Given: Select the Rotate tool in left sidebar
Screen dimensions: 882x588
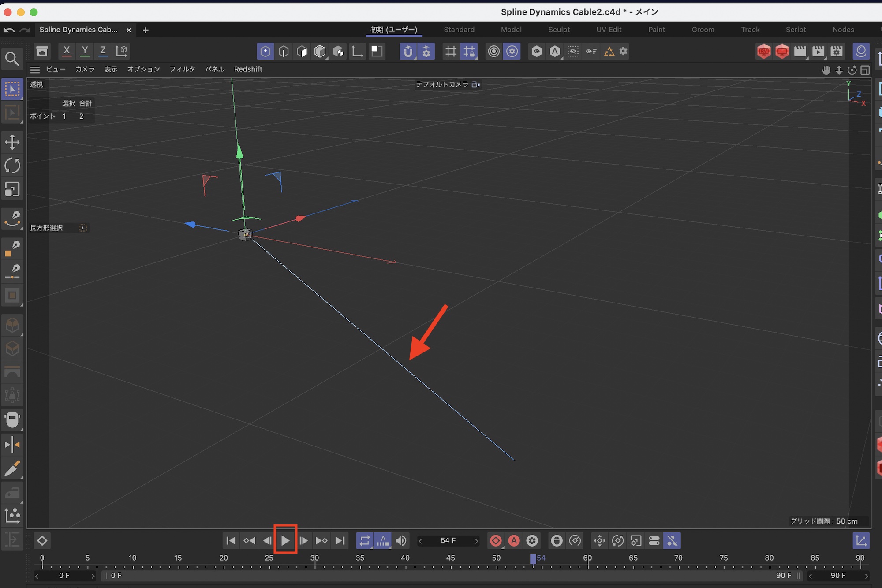Looking at the screenshot, I should [x=12, y=166].
